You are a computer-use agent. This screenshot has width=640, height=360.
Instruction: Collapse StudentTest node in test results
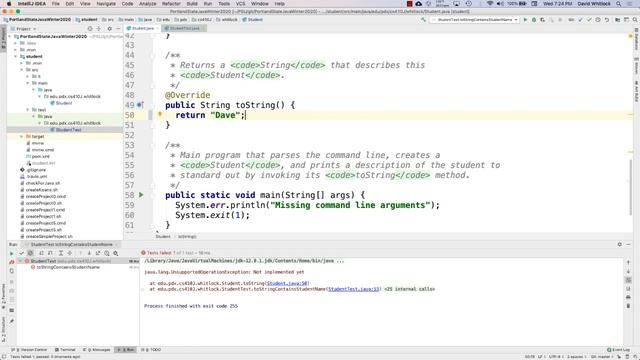click(x=20, y=261)
